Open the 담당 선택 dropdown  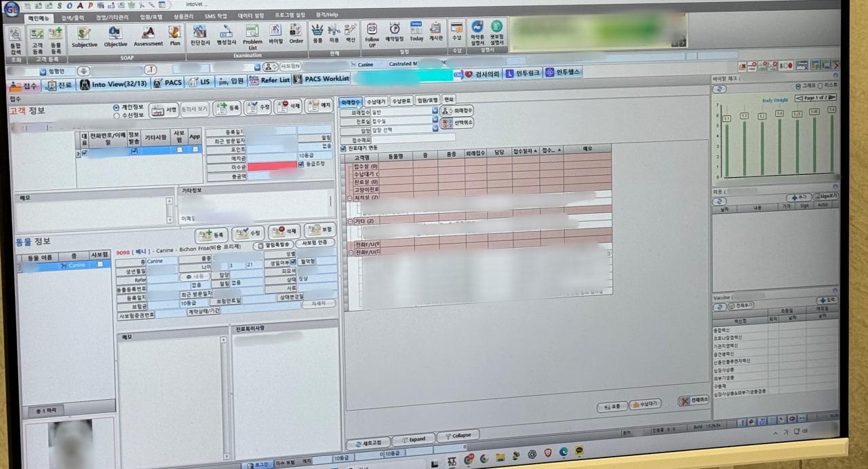coord(435,129)
